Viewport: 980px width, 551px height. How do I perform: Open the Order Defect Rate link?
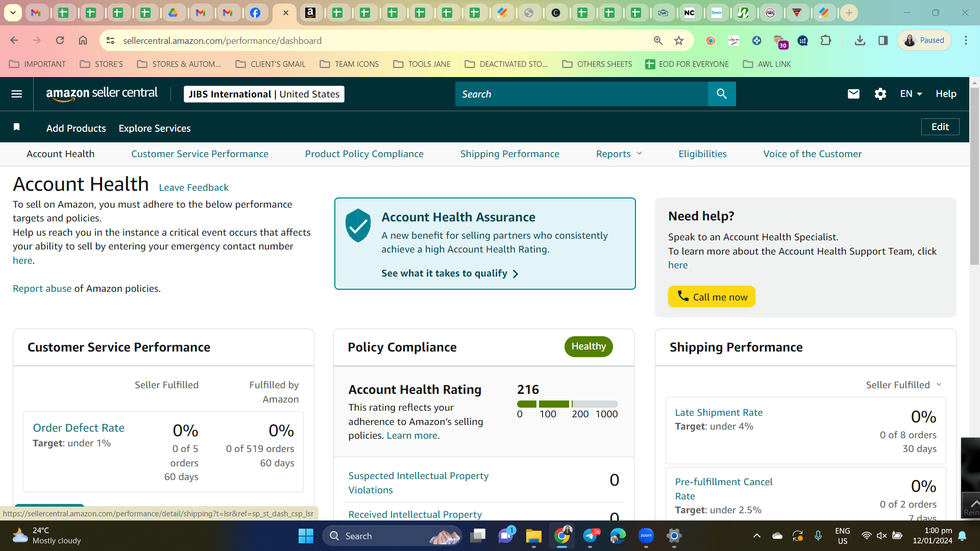pyautogui.click(x=79, y=428)
